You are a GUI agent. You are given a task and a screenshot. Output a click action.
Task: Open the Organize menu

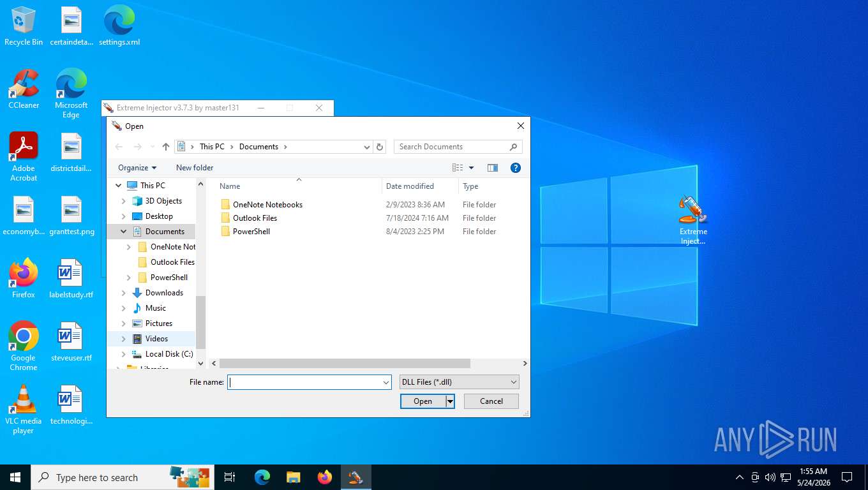[137, 168]
